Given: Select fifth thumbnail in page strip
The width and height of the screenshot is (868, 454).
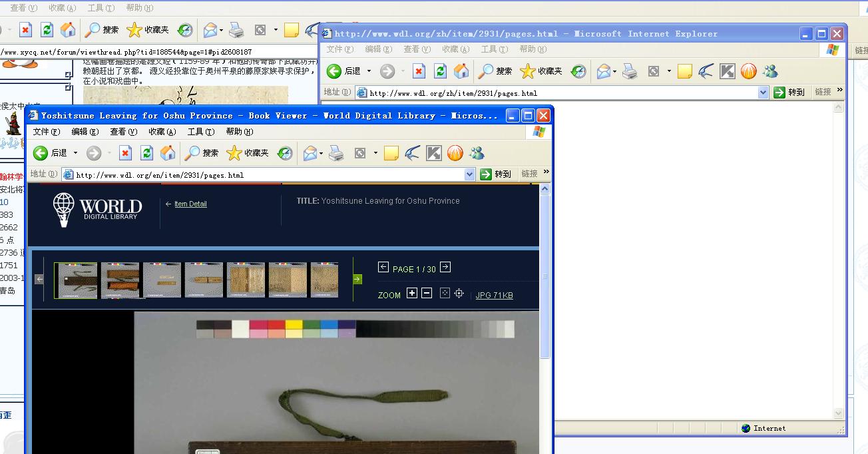Looking at the screenshot, I should tap(246, 280).
